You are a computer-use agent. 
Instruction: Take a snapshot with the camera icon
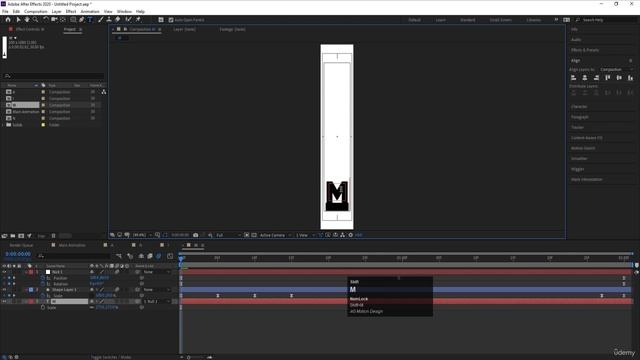coord(196,235)
